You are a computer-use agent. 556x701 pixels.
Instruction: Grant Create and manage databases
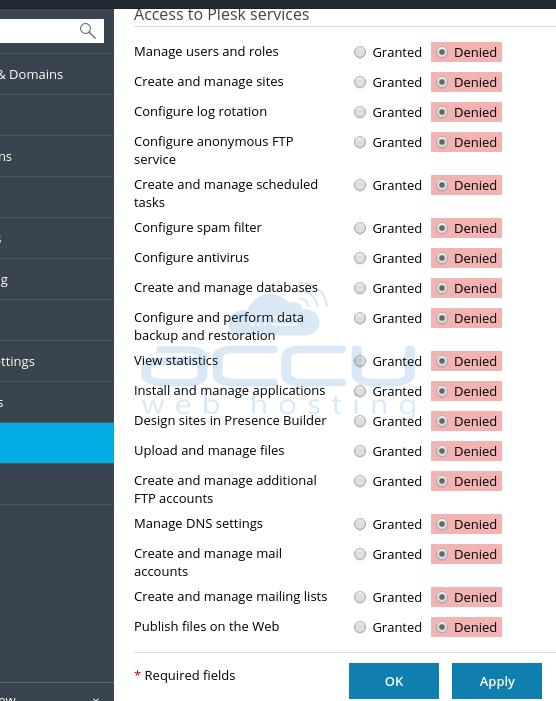pyautogui.click(x=360, y=288)
